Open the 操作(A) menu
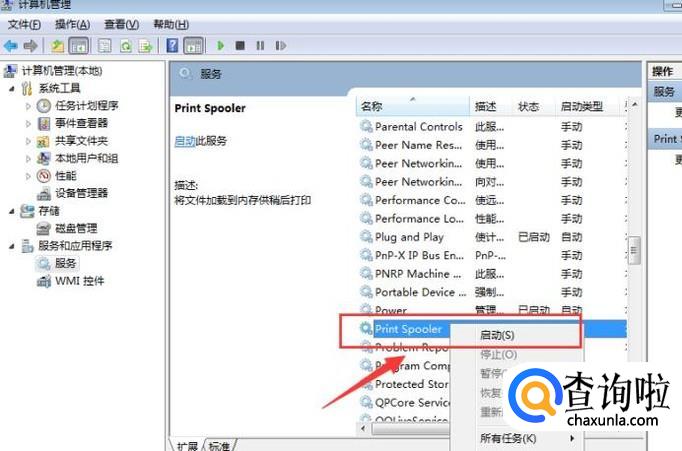The height and width of the screenshot is (451, 682). tap(73, 24)
